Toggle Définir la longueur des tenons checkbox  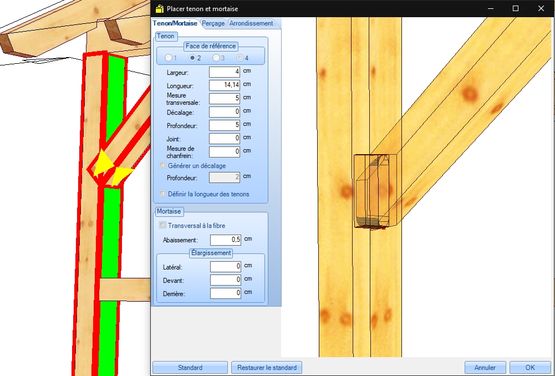(x=163, y=194)
